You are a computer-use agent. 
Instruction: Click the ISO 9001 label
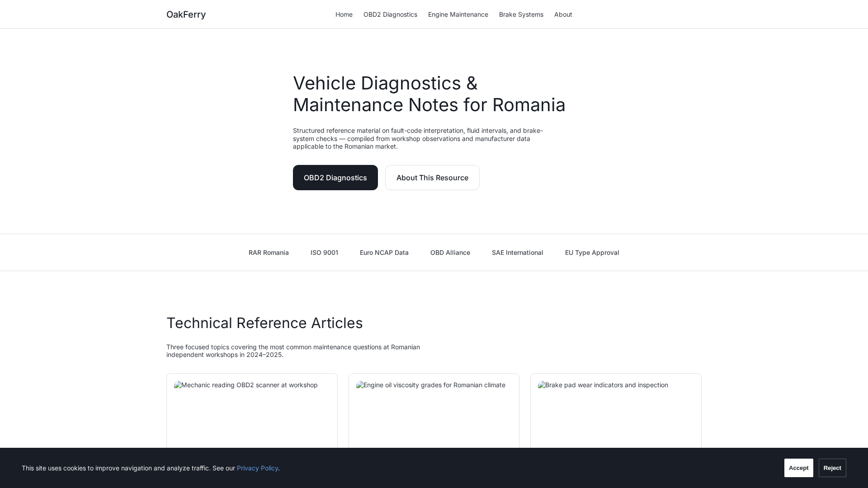point(324,253)
